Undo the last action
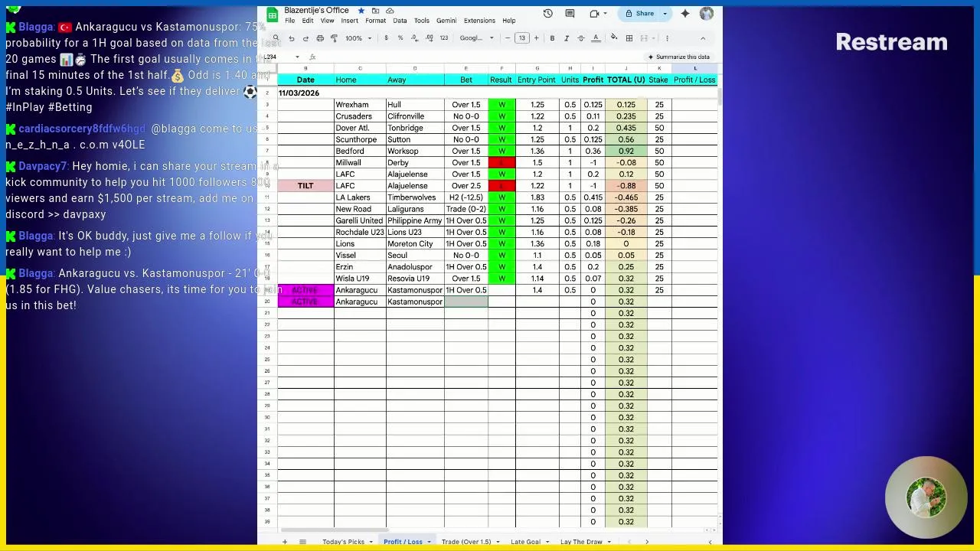 coord(292,37)
